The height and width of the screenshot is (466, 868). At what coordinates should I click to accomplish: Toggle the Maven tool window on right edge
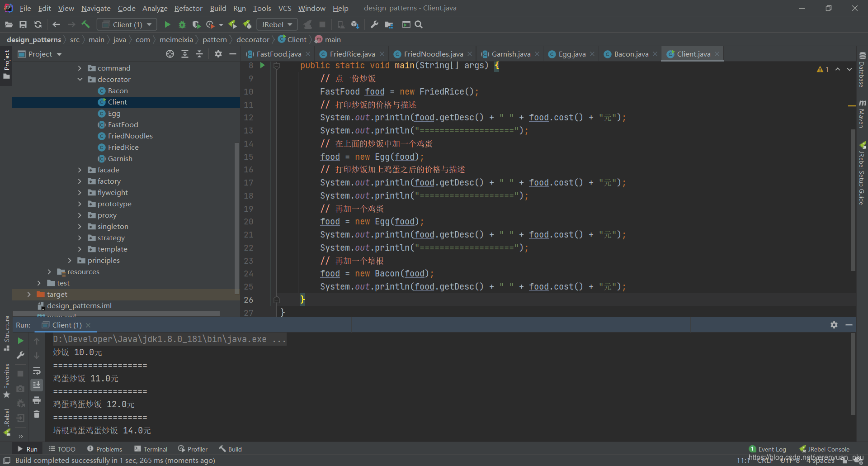(x=862, y=114)
